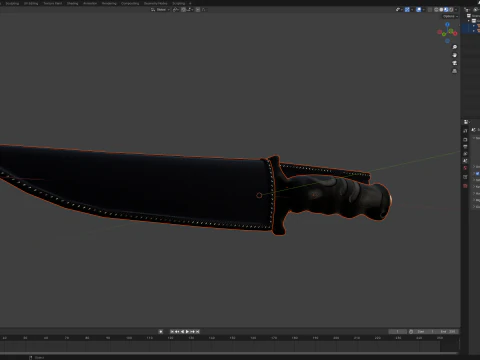Expand the second highlighted object in outliner
480x360 pixels.
click(474, 31)
